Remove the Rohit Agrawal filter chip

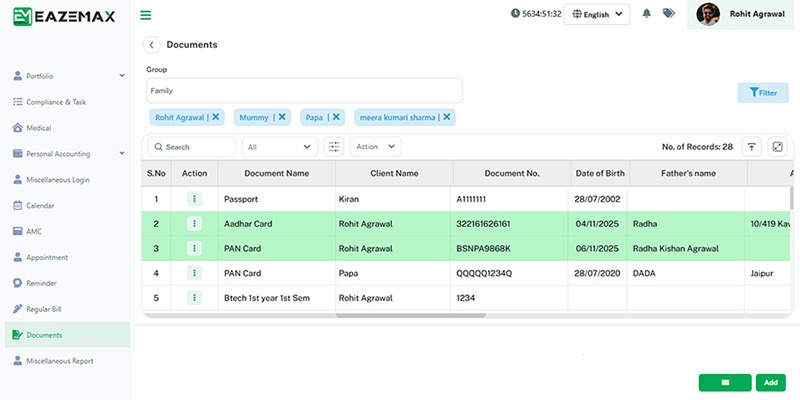click(216, 117)
